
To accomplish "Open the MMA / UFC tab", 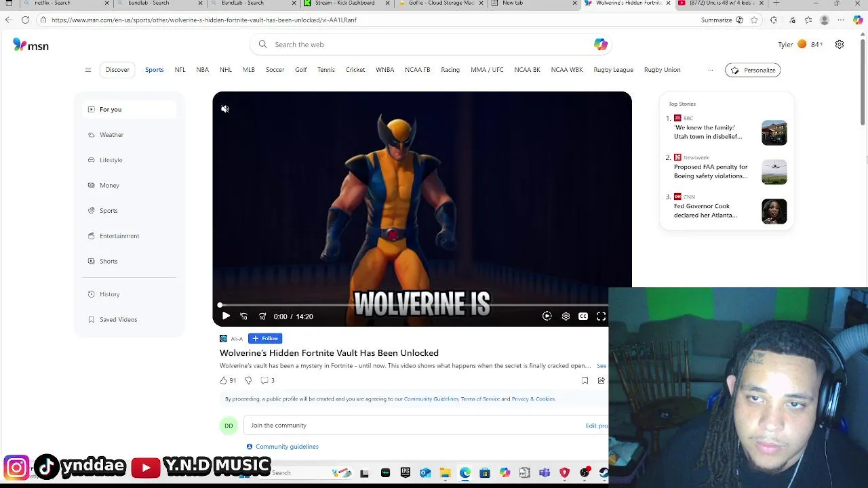I will tap(487, 70).
